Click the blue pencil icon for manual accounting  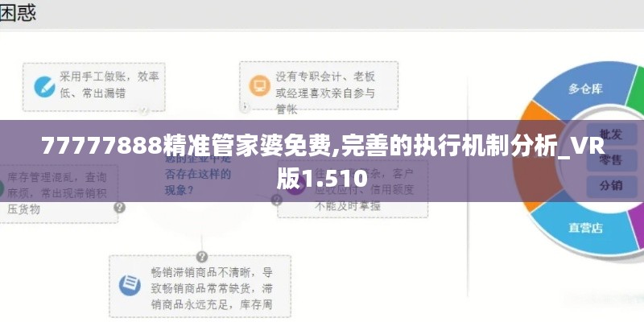(44, 87)
